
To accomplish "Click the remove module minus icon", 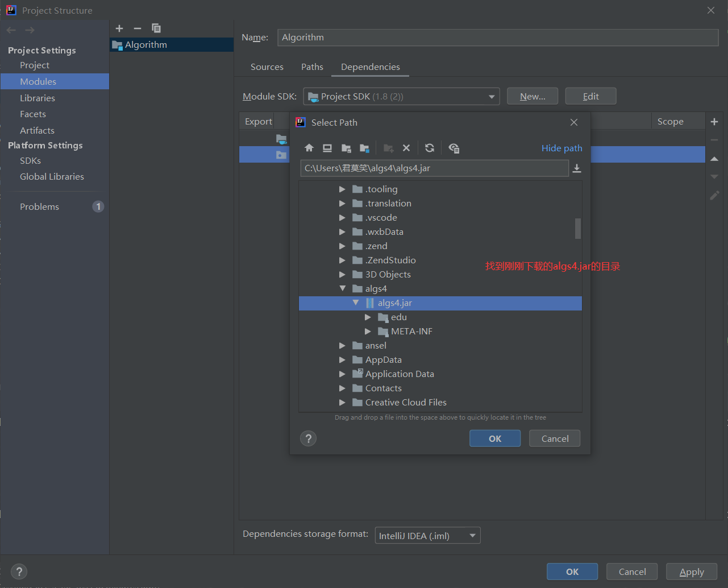I will pos(138,28).
